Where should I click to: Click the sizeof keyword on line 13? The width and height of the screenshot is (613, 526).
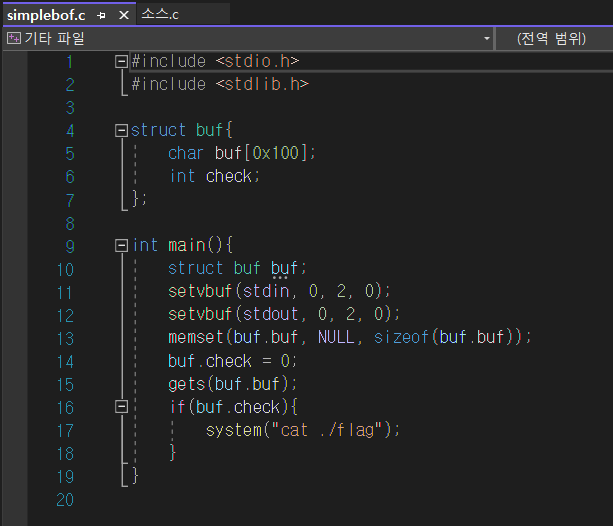401,337
